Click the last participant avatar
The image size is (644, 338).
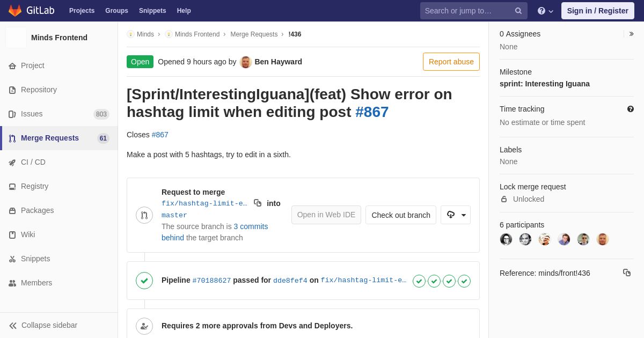(603, 239)
